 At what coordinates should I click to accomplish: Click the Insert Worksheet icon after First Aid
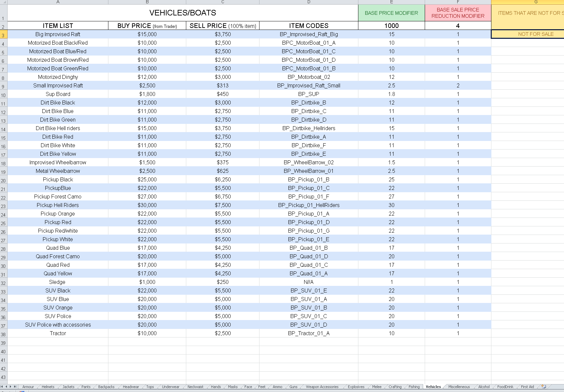544,387
